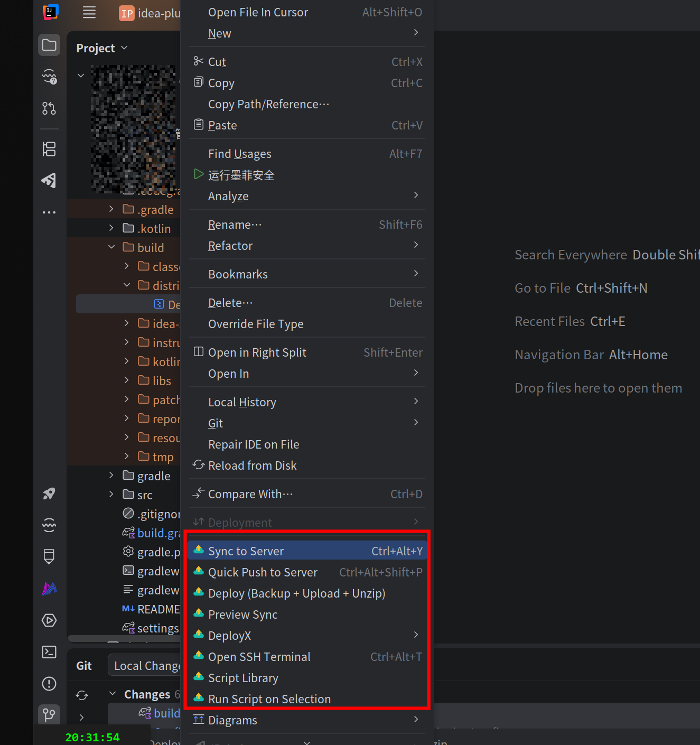This screenshot has width=700, height=745.
Task: Collapse the Changes group
Action: 113,694
